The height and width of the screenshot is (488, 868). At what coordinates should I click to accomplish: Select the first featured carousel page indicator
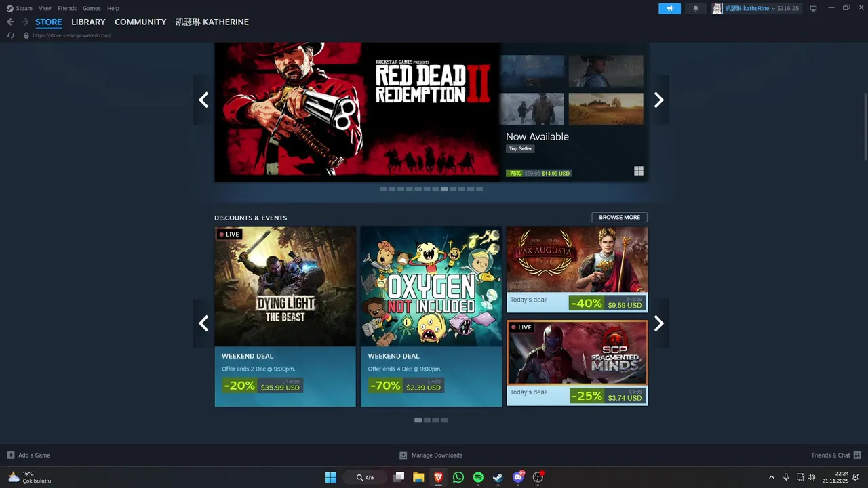click(x=383, y=189)
